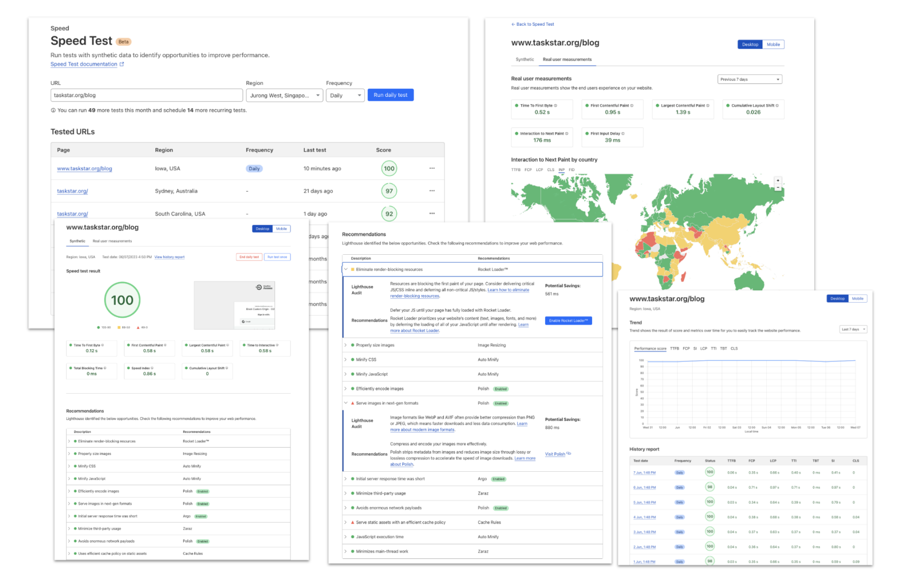Collapse Eliminate render-blocking resources in large Recommendations panel
This screenshot has height=588, width=903.
tap(346, 269)
